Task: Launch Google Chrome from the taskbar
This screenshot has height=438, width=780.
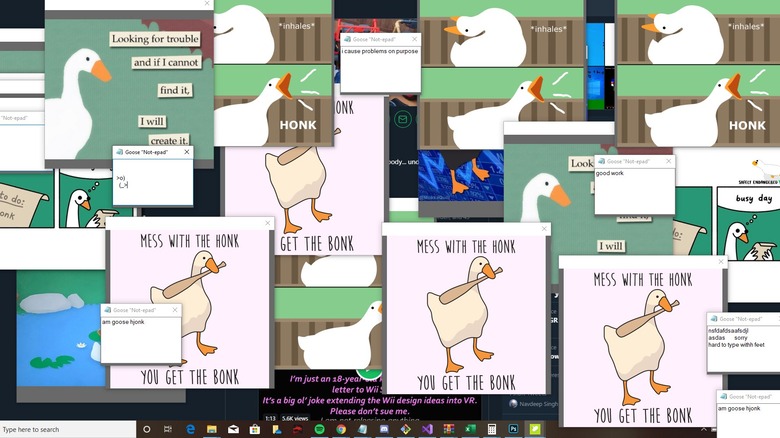Action: coord(341,429)
